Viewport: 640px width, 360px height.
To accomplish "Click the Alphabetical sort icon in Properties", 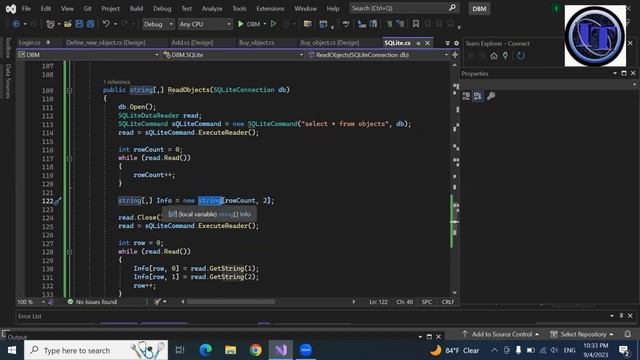I will click(478, 96).
